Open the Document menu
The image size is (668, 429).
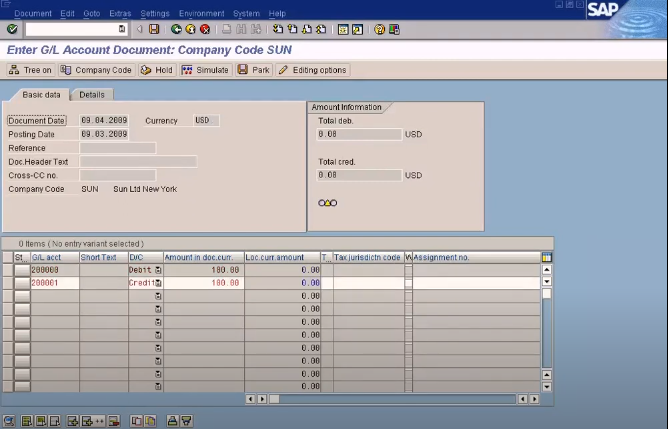point(33,14)
